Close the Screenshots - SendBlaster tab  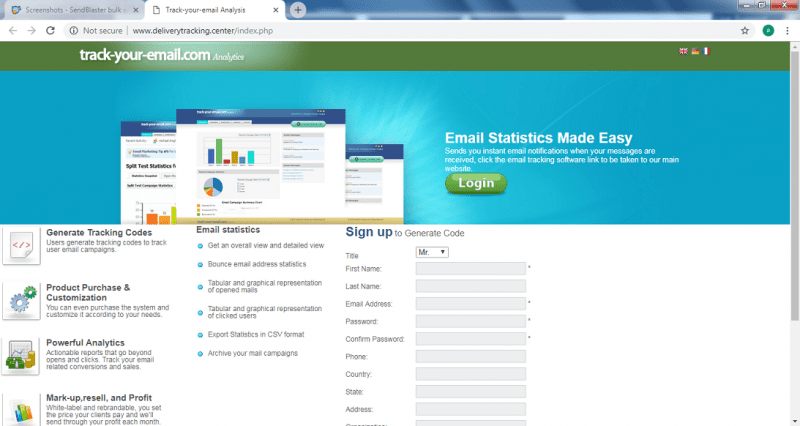click(x=136, y=10)
